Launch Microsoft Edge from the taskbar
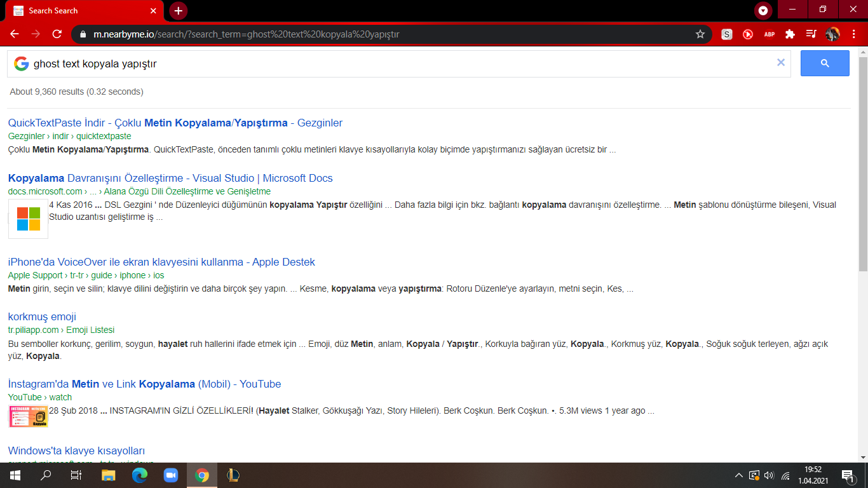Screen dimensions: 868x488 140,475
